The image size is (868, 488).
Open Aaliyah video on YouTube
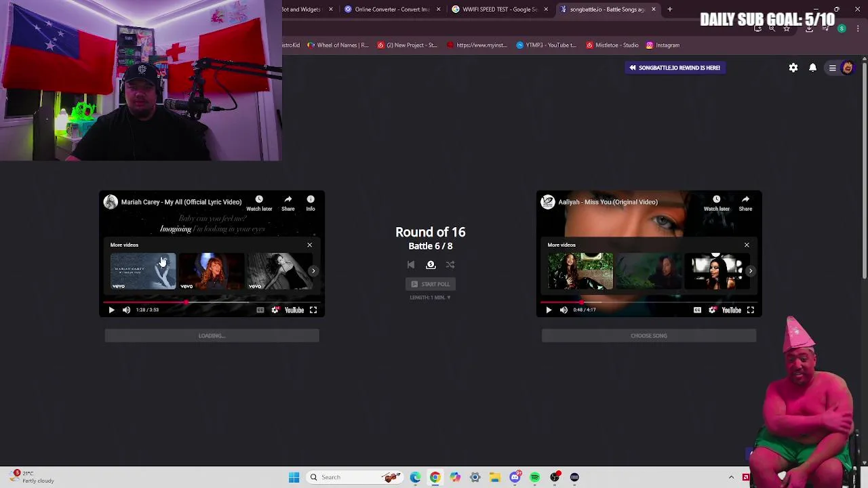coord(732,310)
